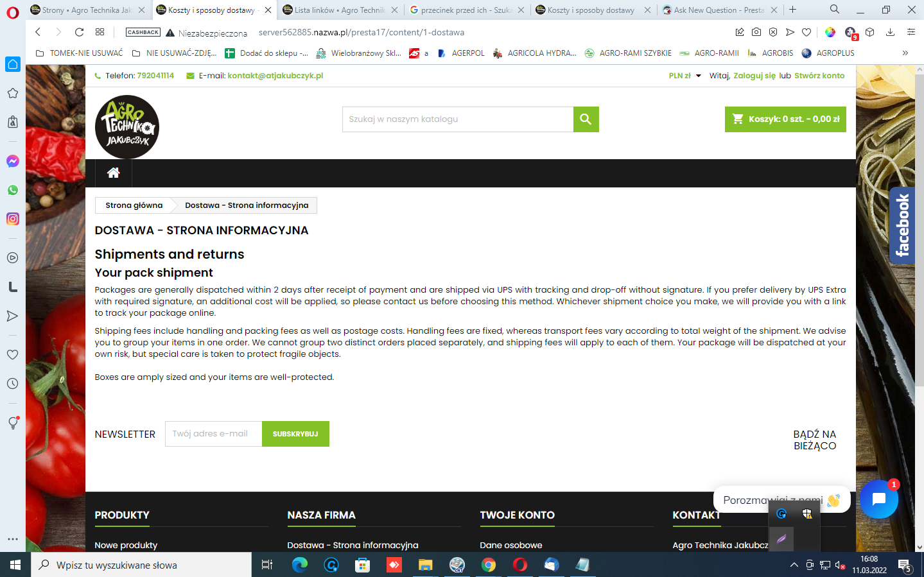Focus the newsletter e-mail input field

click(214, 434)
